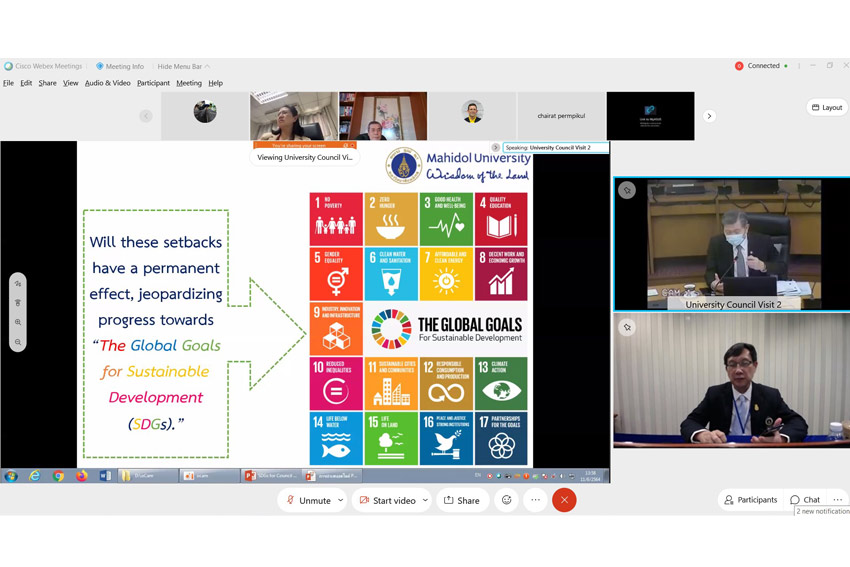The height and width of the screenshot is (567, 850).
Task: Open the reactions emoji icon
Action: [507, 500]
